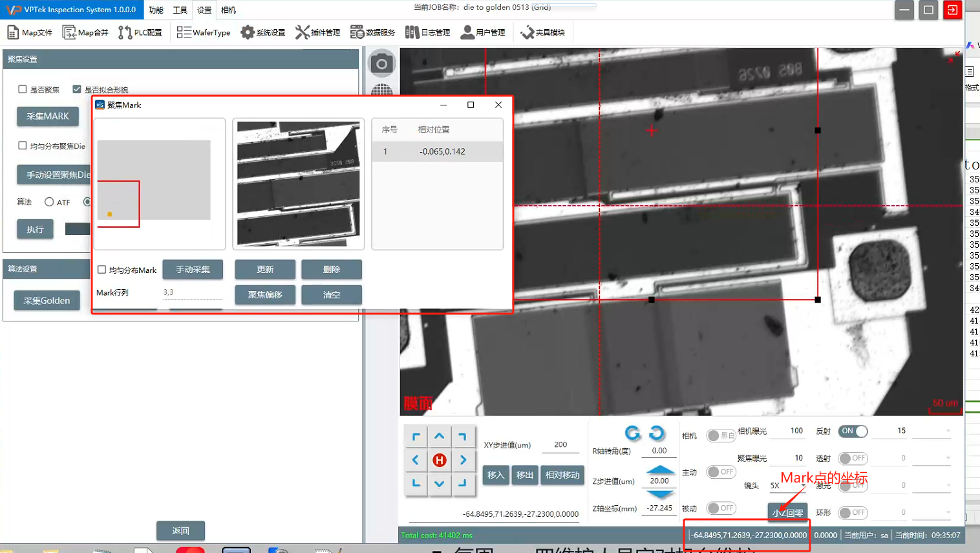
Task: Open the Map文件 toolbar item
Action: point(30,32)
